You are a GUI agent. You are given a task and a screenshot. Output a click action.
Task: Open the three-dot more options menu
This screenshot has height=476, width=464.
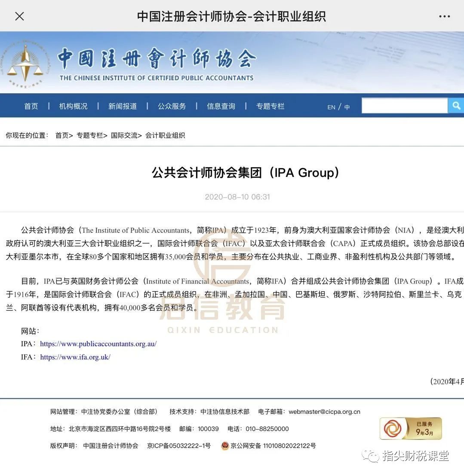[444, 16]
